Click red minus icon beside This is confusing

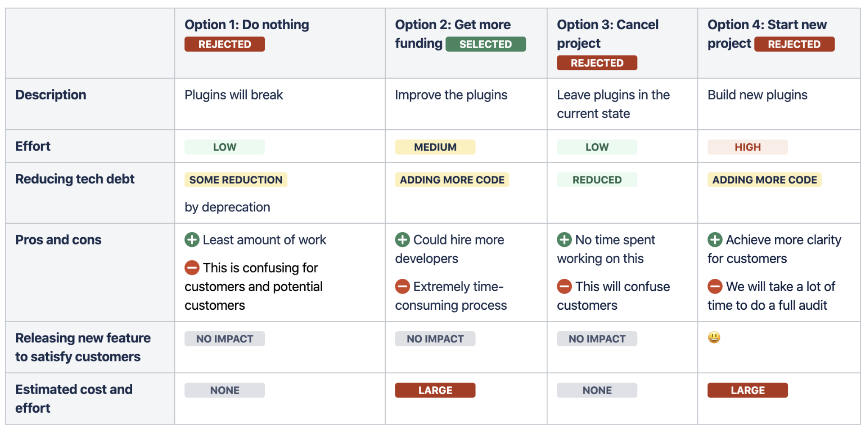tap(192, 268)
